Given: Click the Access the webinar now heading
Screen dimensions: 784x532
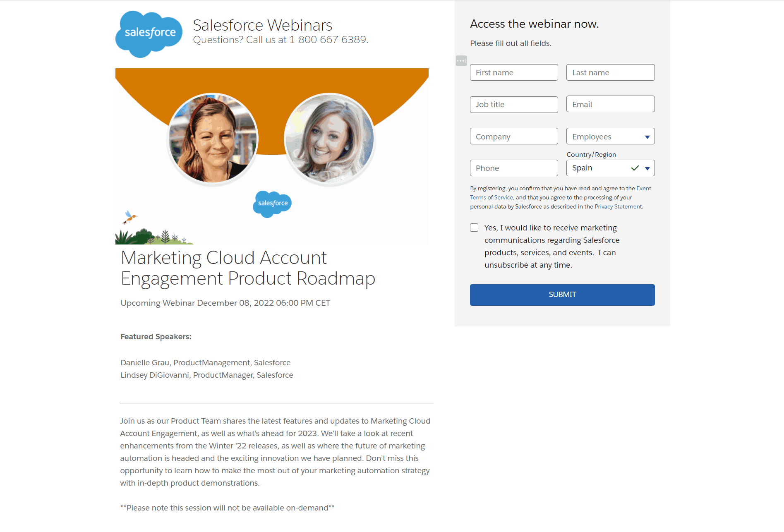Looking at the screenshot, I should click(x=534, y=24).
